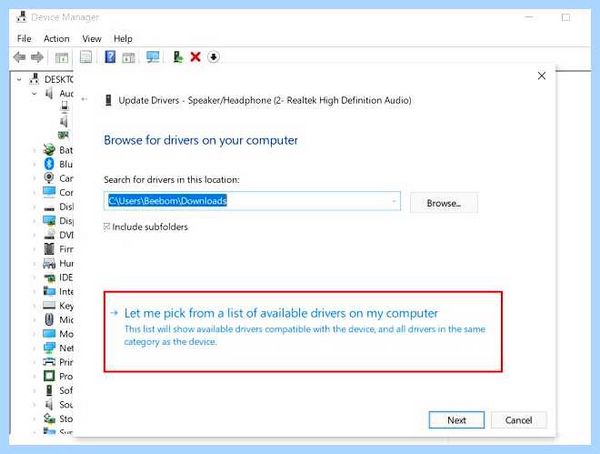Select the Storage controllers category icon
600x454 pixels.
point(49,418)
